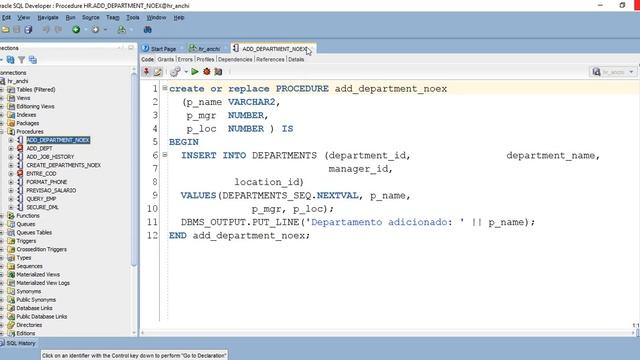Select the Tables (Filtered) node
Screen dimensions: 640x360
pyautogui.click(x=36, y=89)
